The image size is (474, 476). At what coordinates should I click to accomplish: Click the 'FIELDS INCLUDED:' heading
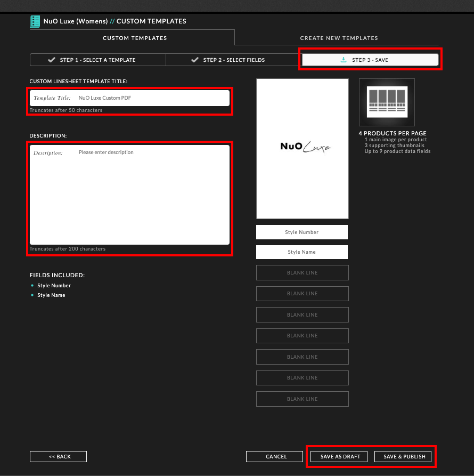57,275
